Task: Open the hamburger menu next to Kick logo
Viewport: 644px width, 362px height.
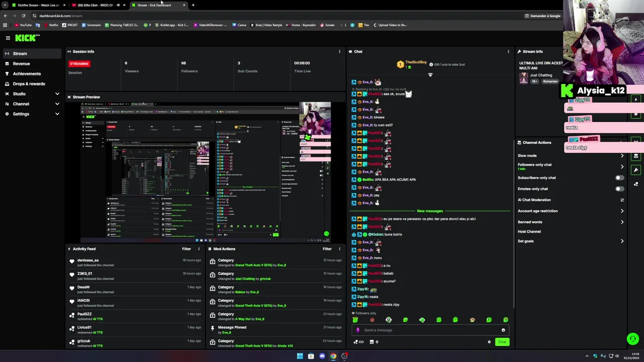Action: [8, 38]
